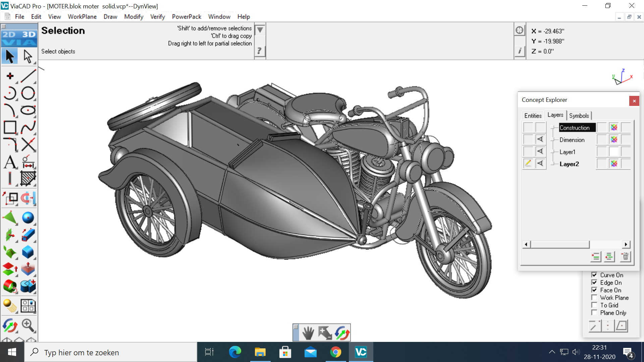Switch to the Symbols tab
The image size is (644, 362).
(x=579, y=116)
